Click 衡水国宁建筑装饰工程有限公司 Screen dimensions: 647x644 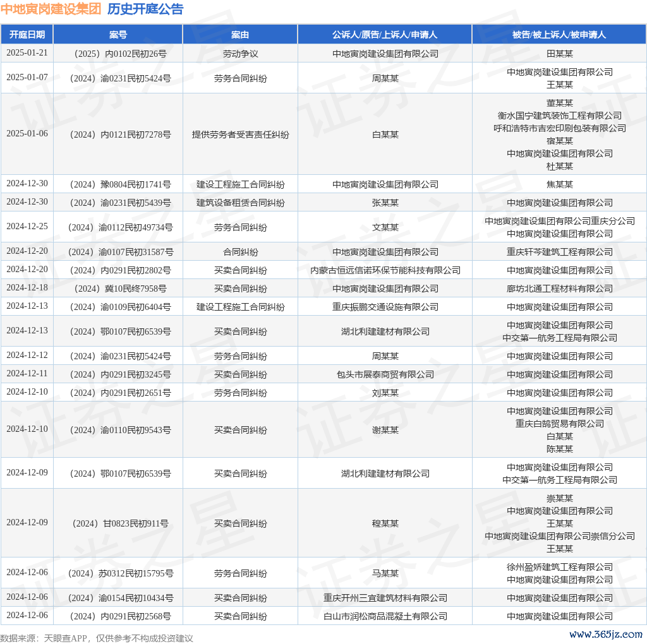(x=560, y=116)
